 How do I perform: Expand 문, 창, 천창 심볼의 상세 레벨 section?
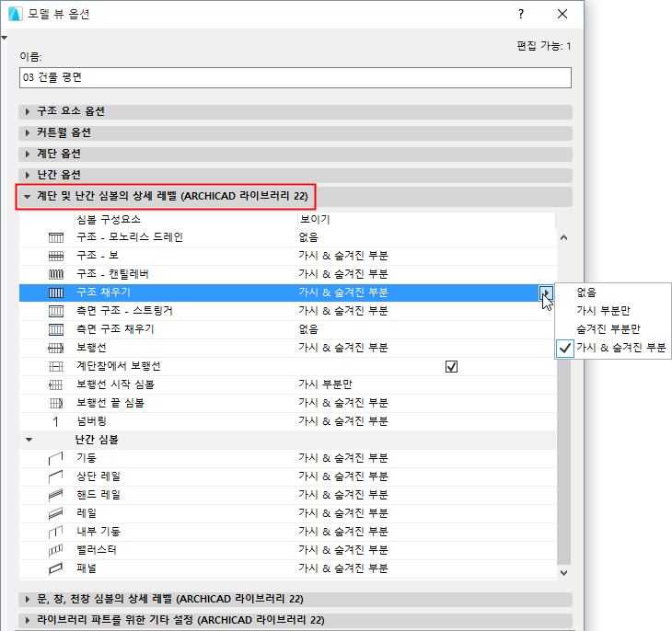(28, 600)
